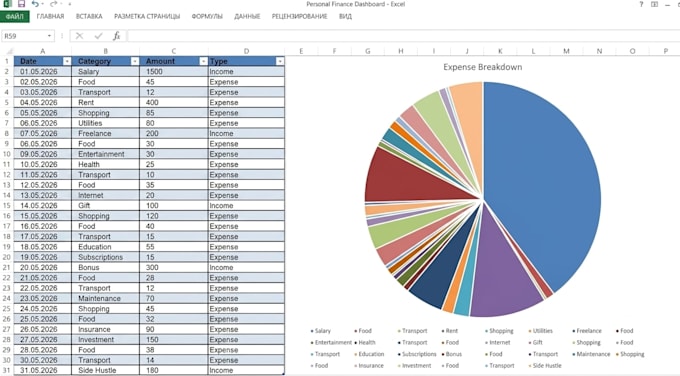Select column K header
The height and width of the screenshot is (376, 680).
click(x=500, y=51)
